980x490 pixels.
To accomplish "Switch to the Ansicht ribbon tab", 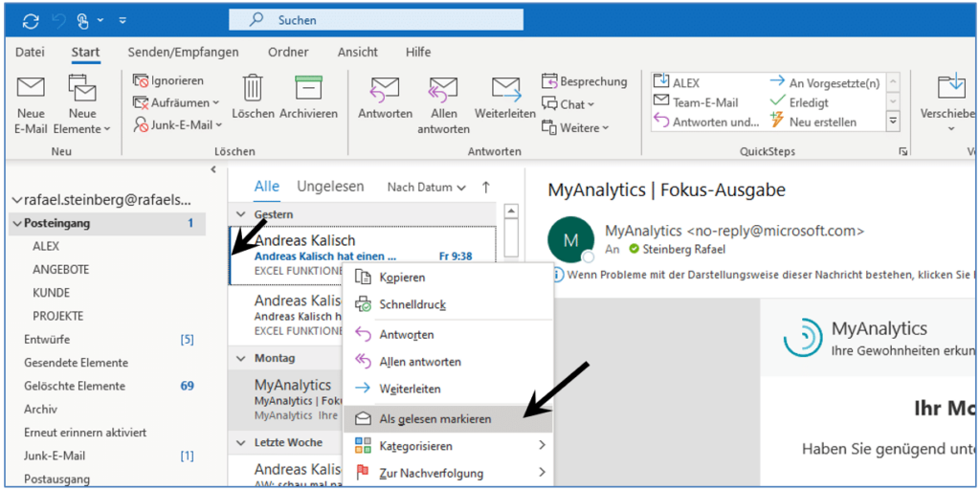I will (358, 52).
